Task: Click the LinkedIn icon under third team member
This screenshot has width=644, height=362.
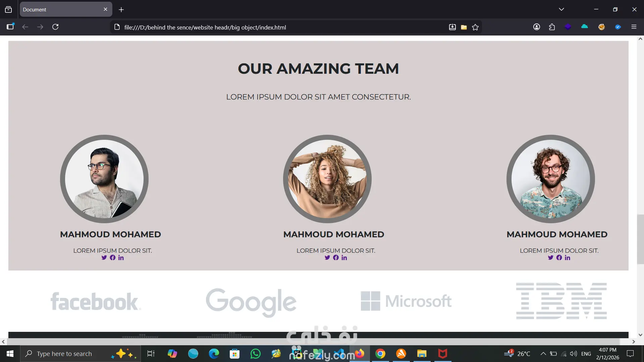Action: coord(568,258)
